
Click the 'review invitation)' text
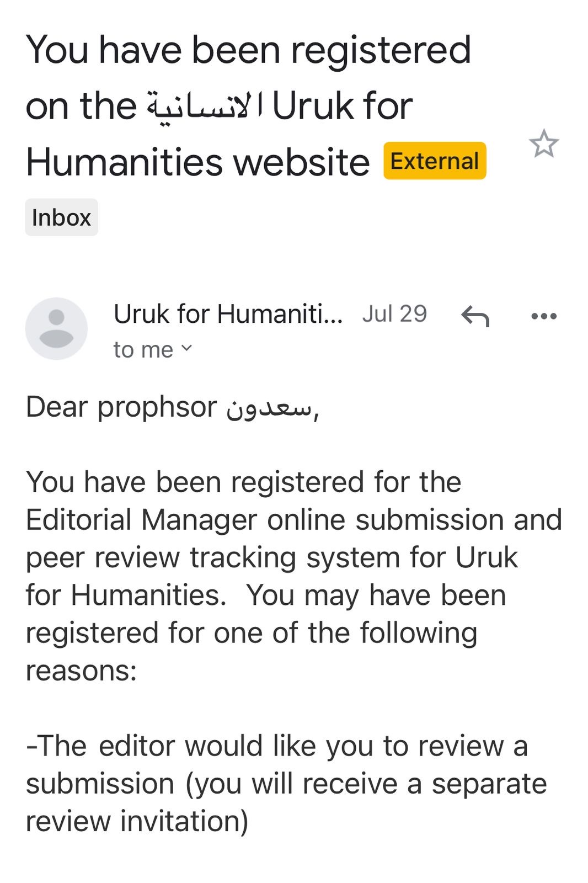click(x=137, y=821)
